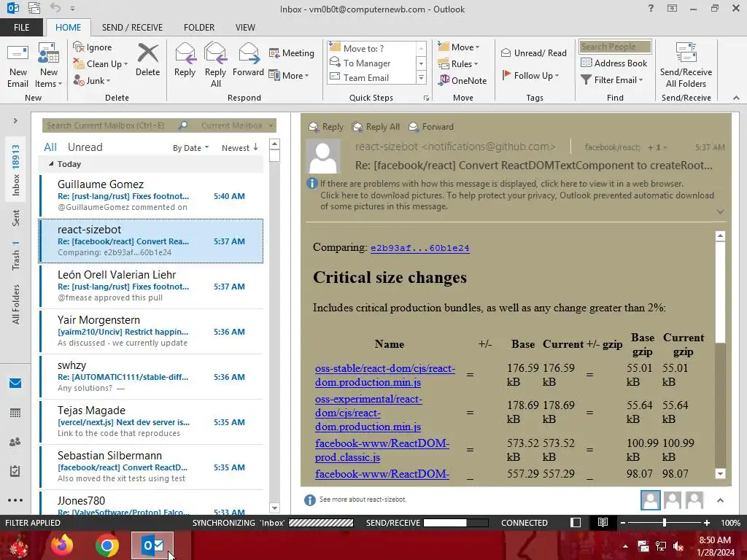747x560 pixels.
Task: Click Send/Receive All Folders
Action: (x=686, y=65)
